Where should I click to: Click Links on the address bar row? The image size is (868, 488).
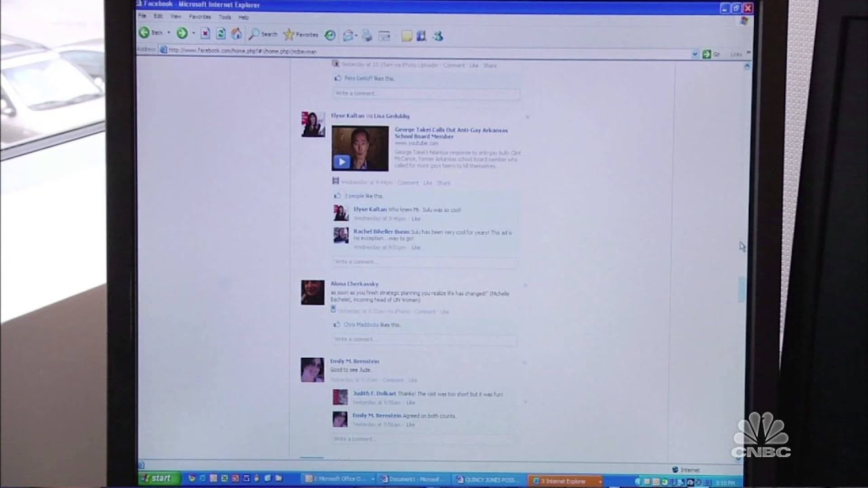coord(736,54)
